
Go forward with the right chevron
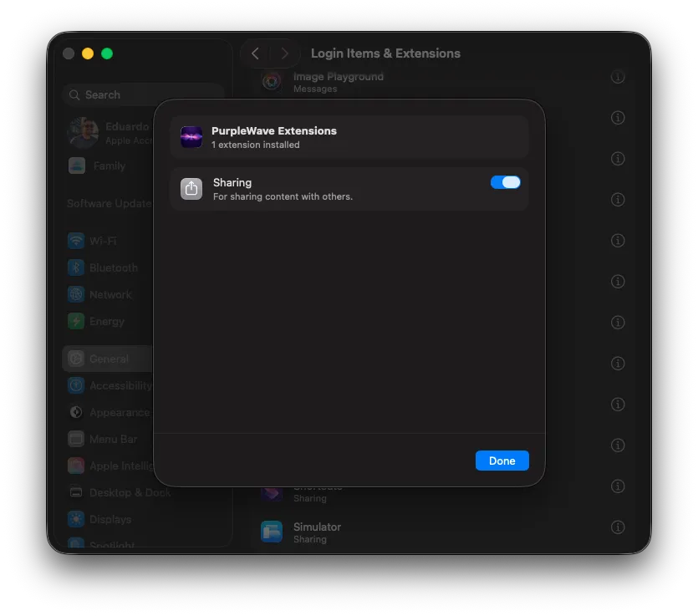pos(284,53)
